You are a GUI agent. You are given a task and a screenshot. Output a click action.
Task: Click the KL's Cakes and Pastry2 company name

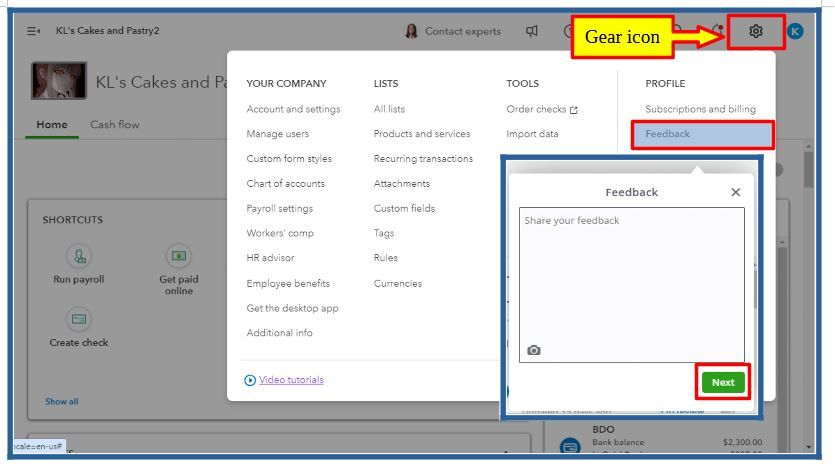(x=108, y=31)
